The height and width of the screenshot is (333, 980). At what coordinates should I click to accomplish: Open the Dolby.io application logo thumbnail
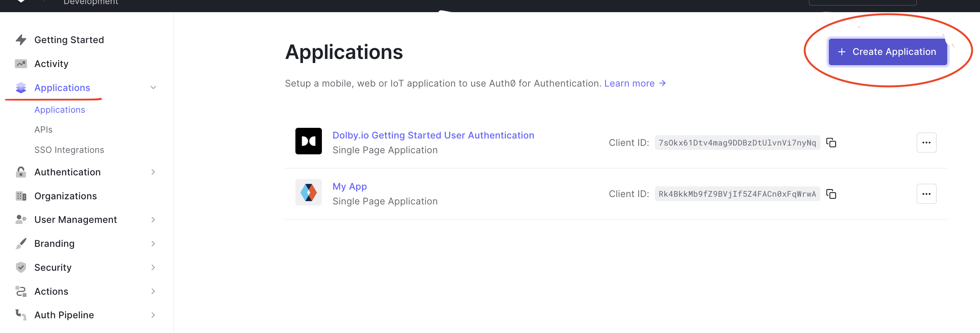(x=309, y=141)
